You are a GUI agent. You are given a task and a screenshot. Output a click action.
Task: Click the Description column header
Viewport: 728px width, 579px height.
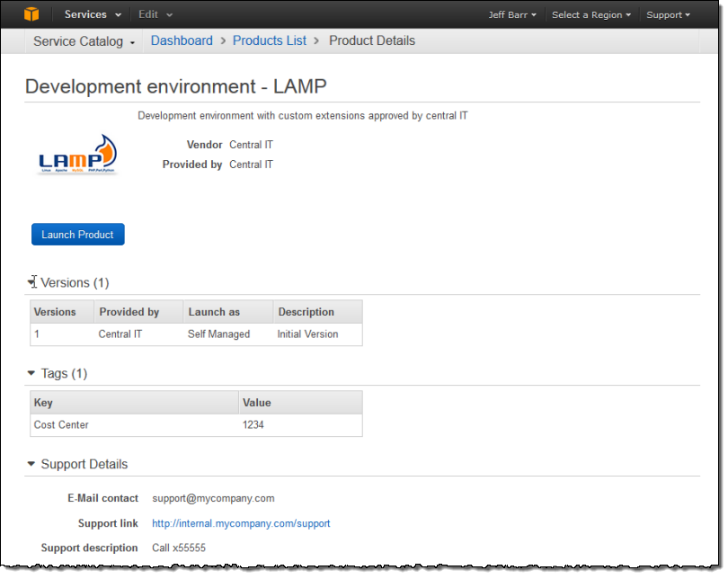coord(306,312)
